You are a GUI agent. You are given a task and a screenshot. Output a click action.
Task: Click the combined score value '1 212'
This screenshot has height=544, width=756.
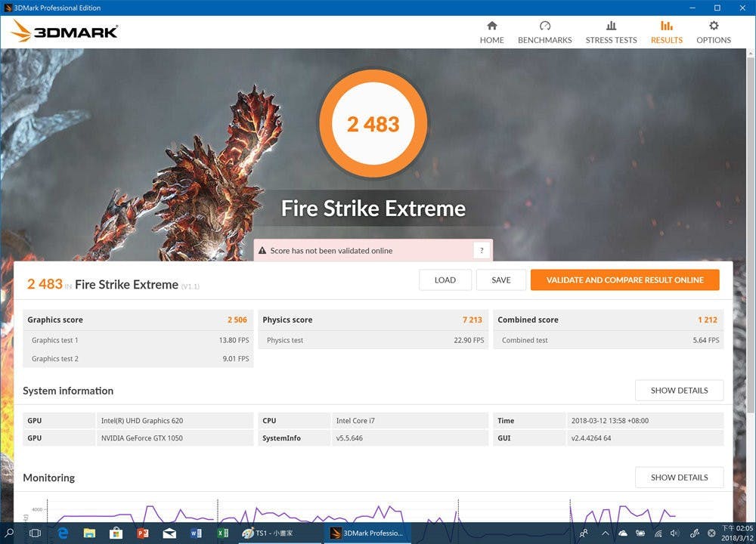[x=708, y=320]
